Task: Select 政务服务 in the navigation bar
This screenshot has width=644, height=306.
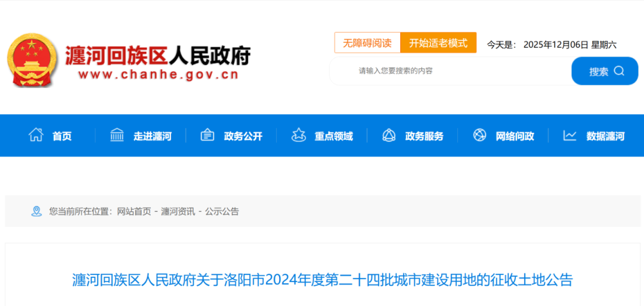Action: pos(425,136)
